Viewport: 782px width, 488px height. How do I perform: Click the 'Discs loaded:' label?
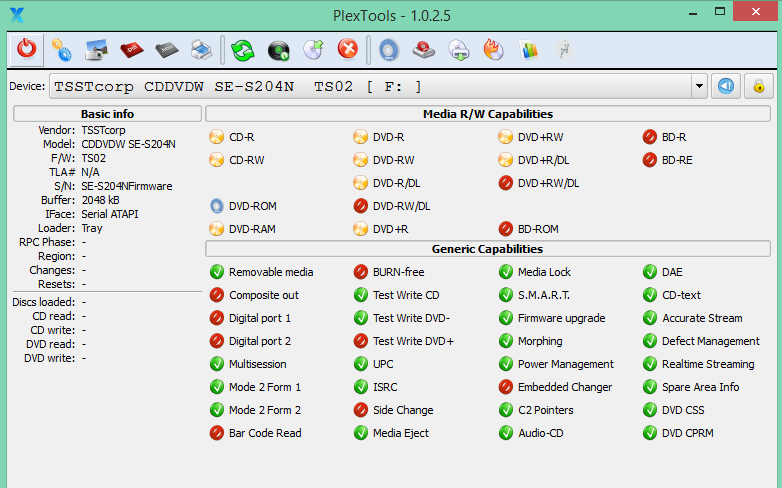tap(43, 302)
